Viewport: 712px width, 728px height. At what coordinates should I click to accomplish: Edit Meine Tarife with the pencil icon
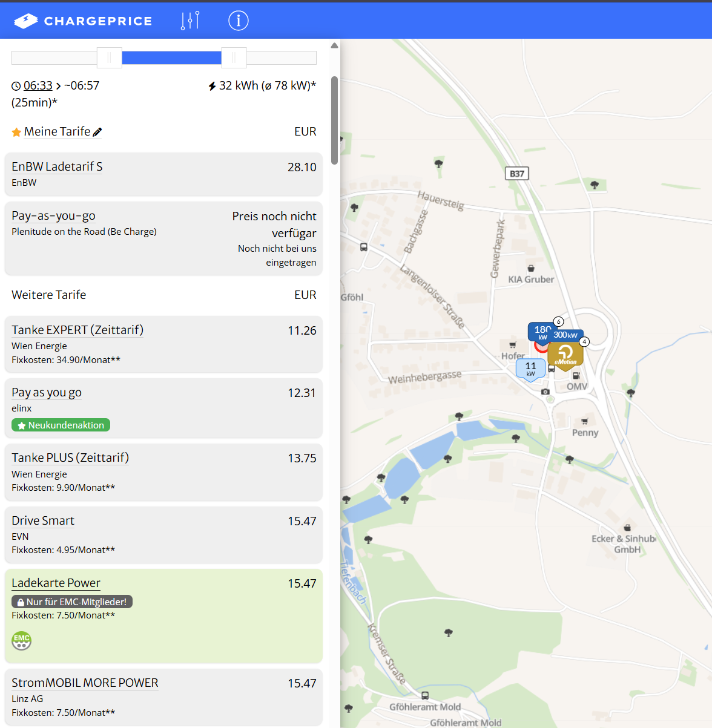pos(97,132)
